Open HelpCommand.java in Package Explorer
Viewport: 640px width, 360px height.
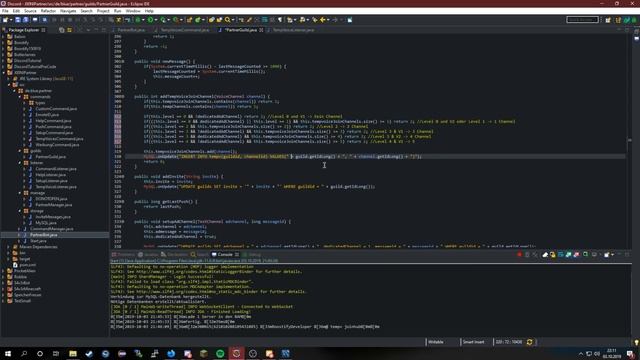53,120
